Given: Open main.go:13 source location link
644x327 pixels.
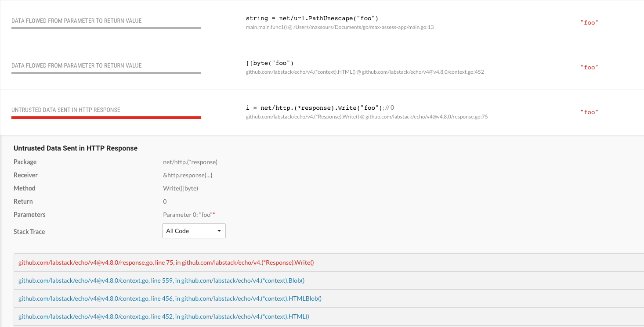Looking at the screenshot, I should click(340, 27).
